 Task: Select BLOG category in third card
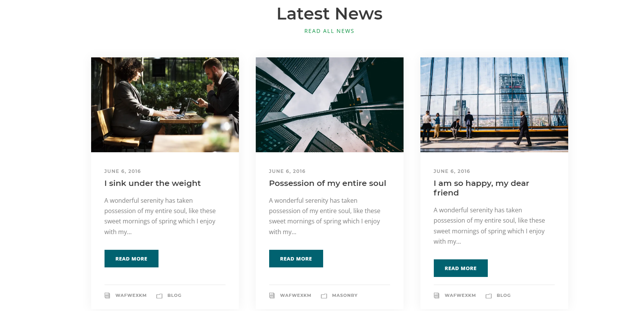503,295
